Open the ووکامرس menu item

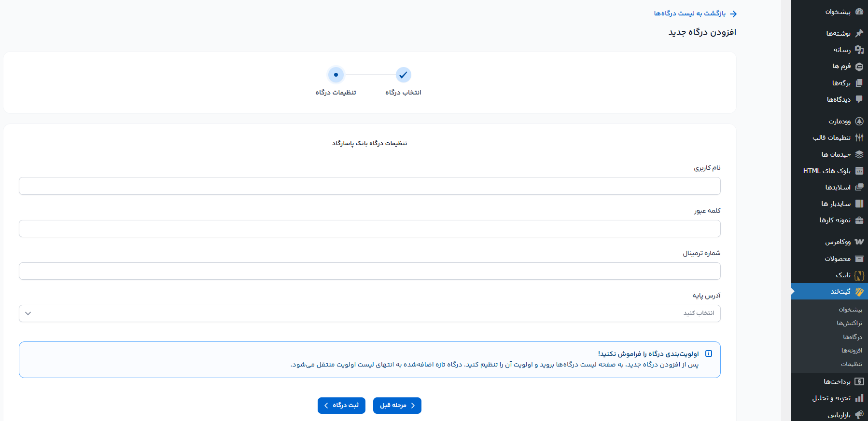[x=829, y=242]
